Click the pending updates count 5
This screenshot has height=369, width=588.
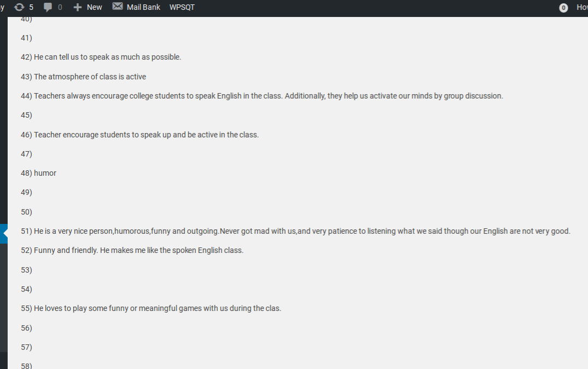[31, 7]
